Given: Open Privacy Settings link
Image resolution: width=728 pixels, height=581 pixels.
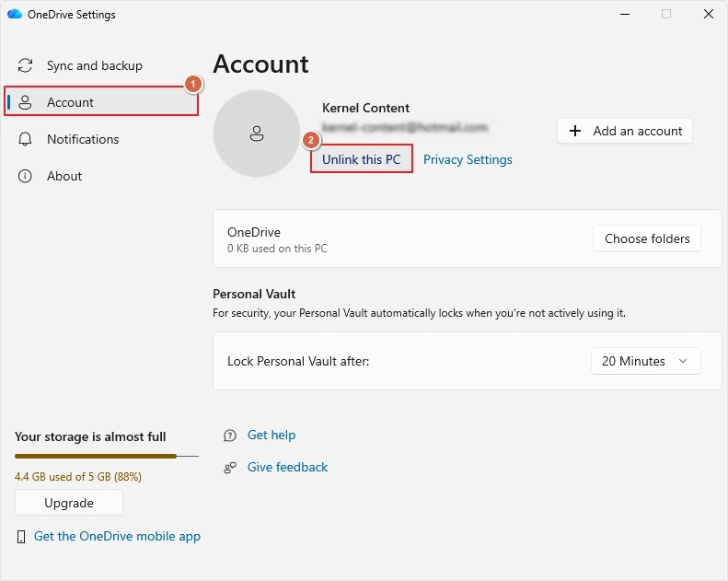Looking at the screenshot, I should pos(468,159).
